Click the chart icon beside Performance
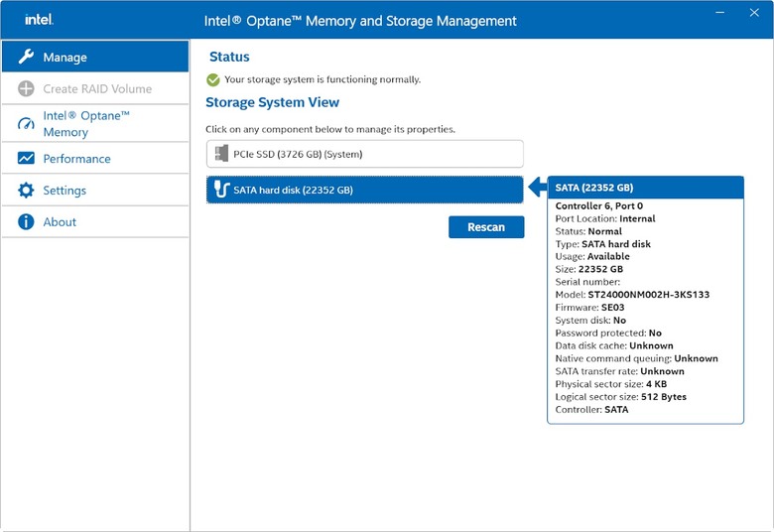The height and width of the screenshot is (532, 774). (26, 158)
